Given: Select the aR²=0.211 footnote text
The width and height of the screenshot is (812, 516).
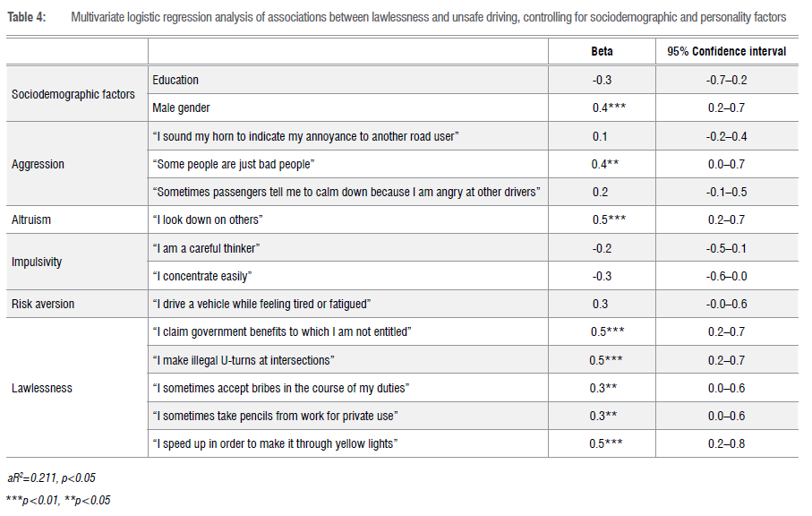Looking at the screenshot, I should (51, 477).
